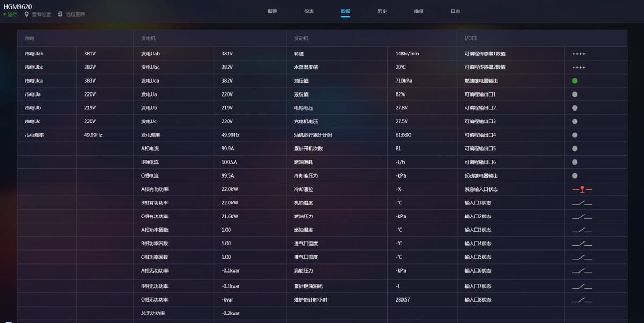Click the 起动继电器输出 gray status dot

(x=575, y=175)
